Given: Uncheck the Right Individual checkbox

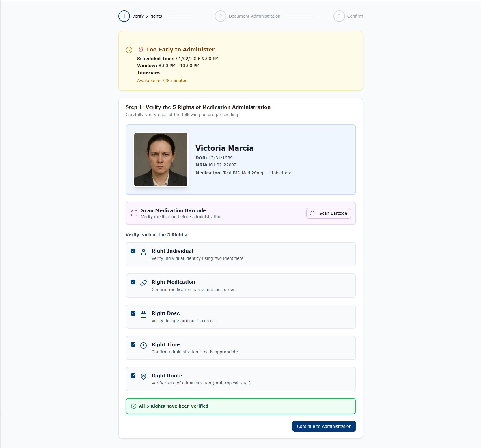Looking at the screenshot, I should point(133,251).
